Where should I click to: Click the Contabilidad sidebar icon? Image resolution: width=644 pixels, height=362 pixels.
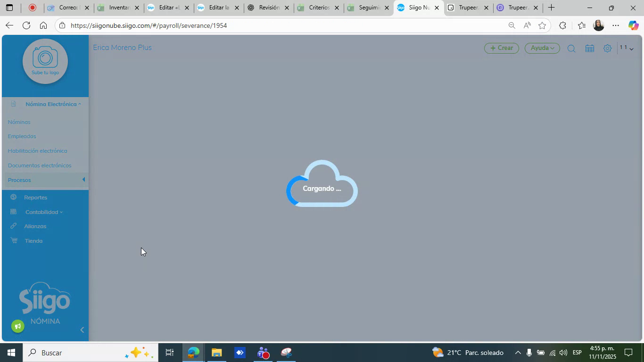click(x=14, y=212)
